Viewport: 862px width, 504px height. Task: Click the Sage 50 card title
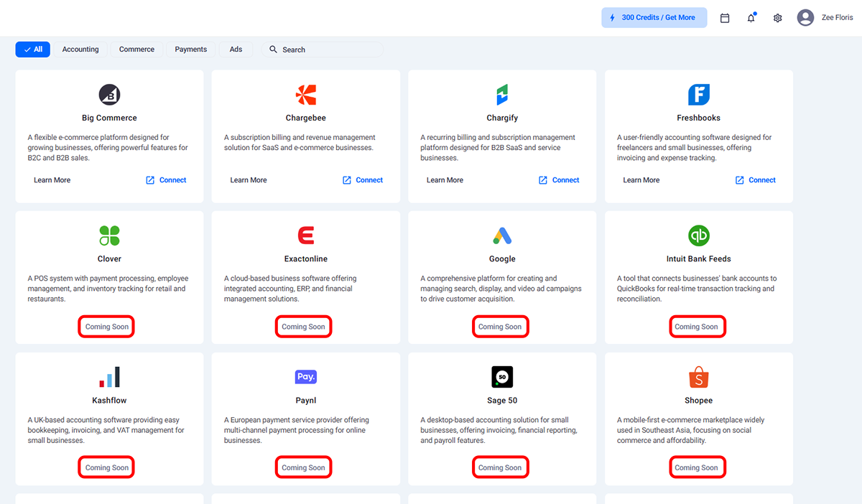pyautogui.click(x=502, y=401)
